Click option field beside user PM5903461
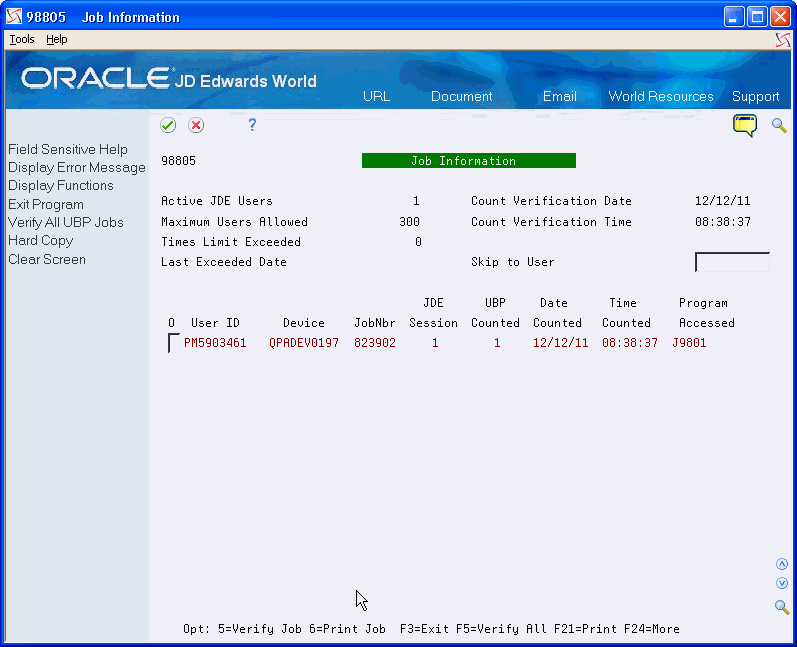 tap(174, 343)
